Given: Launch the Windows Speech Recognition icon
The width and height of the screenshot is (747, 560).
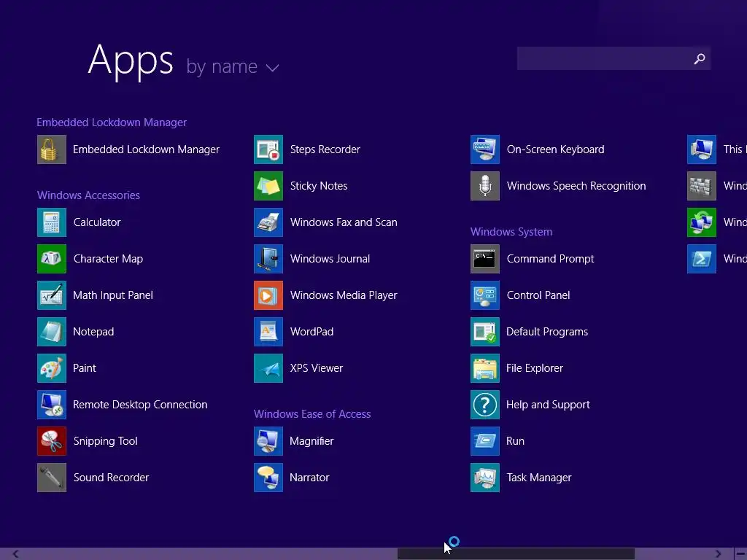Looking at the screenshot, I should tap(485, 186).
